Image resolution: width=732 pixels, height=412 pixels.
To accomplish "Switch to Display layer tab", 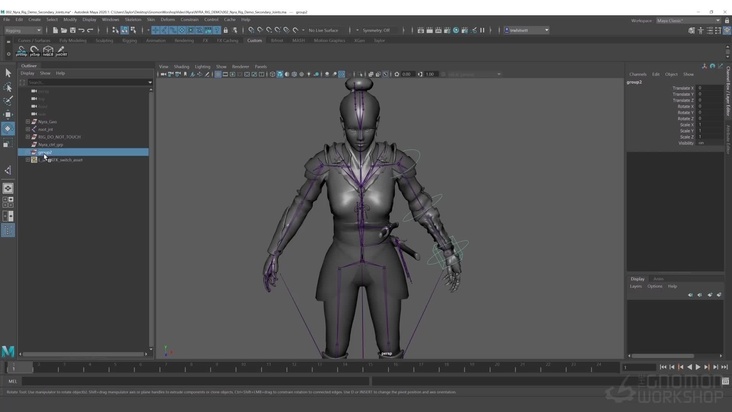I will tap(638, 279).
